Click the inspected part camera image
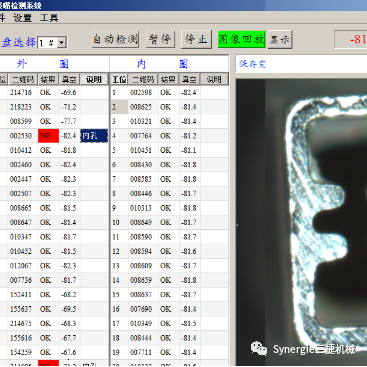367x367 pixels. (301, 222)
